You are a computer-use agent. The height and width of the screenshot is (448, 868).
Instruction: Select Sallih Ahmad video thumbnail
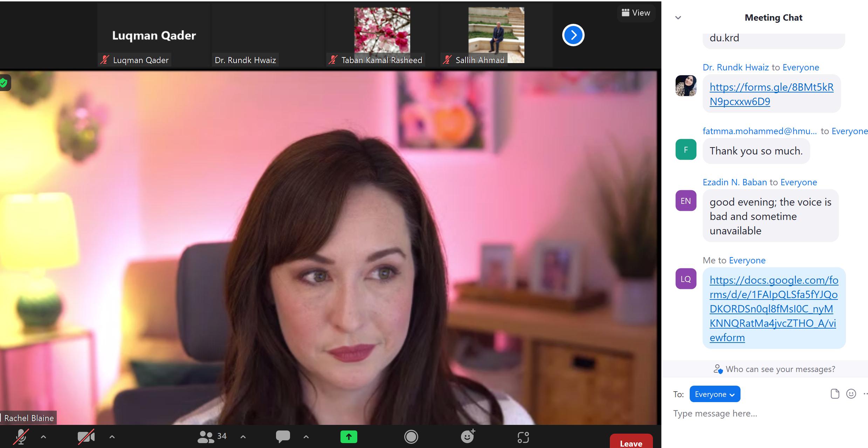(496, 35)
